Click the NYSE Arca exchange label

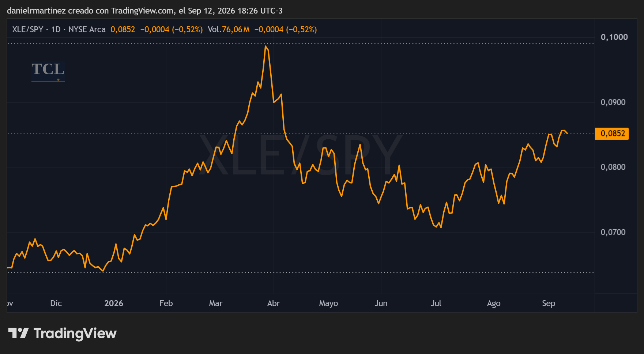[x=87, y=29]
